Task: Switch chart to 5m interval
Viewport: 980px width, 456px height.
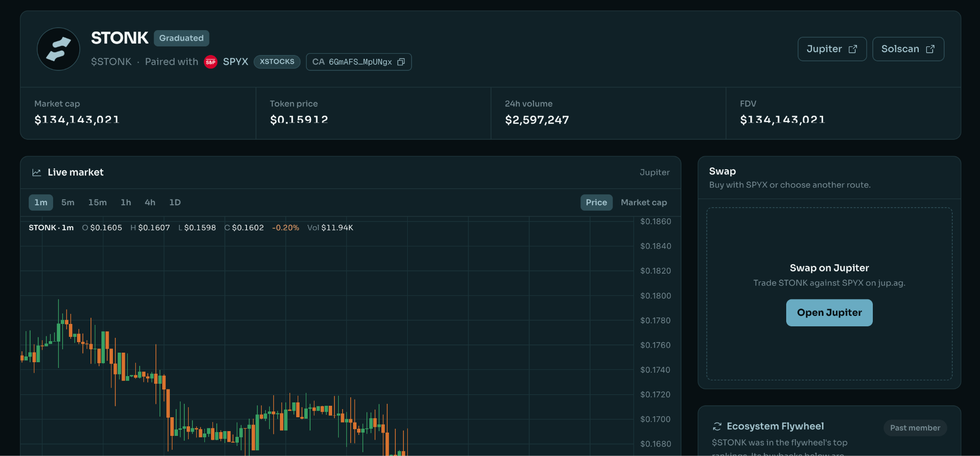Action: 68,202
